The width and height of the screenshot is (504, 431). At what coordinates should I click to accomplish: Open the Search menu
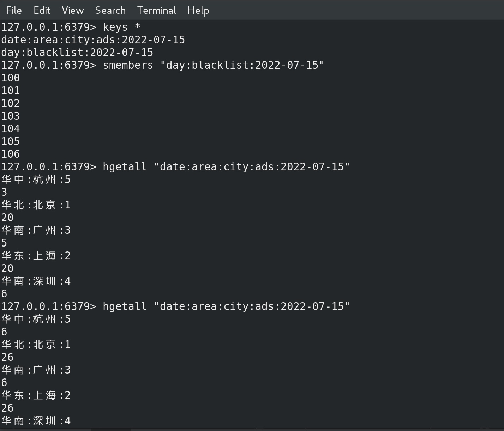coord(110,10)
